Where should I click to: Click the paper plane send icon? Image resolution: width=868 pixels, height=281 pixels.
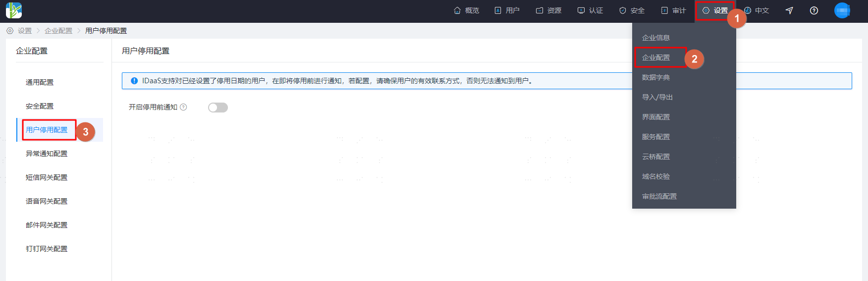789,10
